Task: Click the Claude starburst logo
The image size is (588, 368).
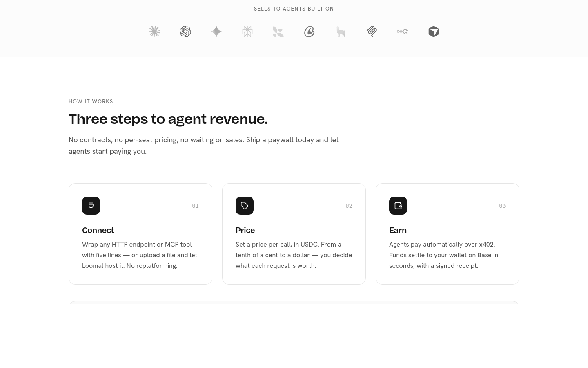Action: 154,31
